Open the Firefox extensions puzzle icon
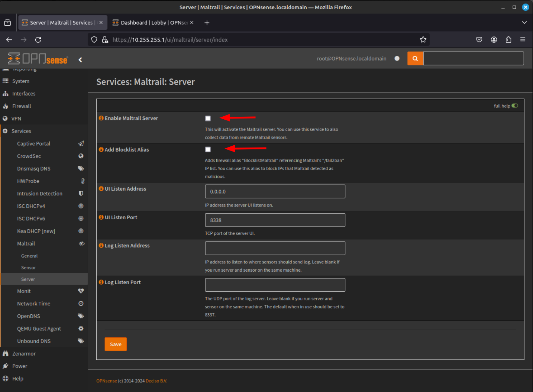 coord(508,40)
